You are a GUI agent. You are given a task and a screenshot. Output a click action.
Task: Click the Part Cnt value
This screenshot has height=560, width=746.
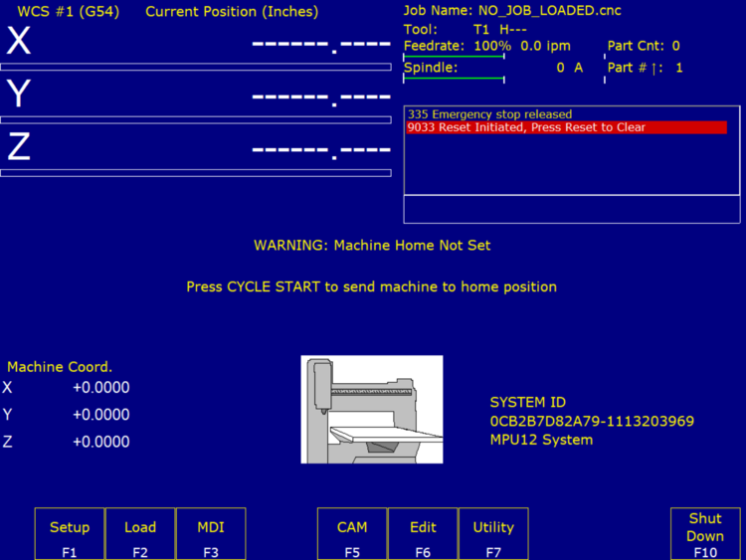675,46
